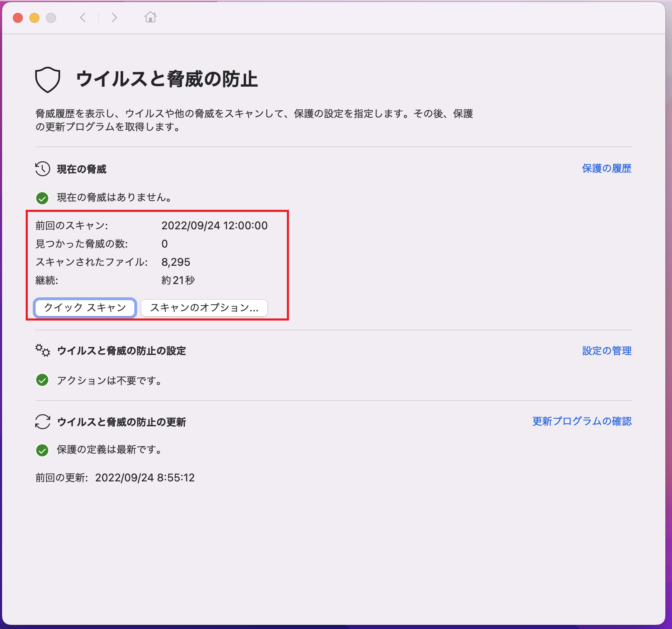Go forward with the right chevron arrow
Image resolution: width=672 pixels, height=629 pixels.
(x=114, y=17)
